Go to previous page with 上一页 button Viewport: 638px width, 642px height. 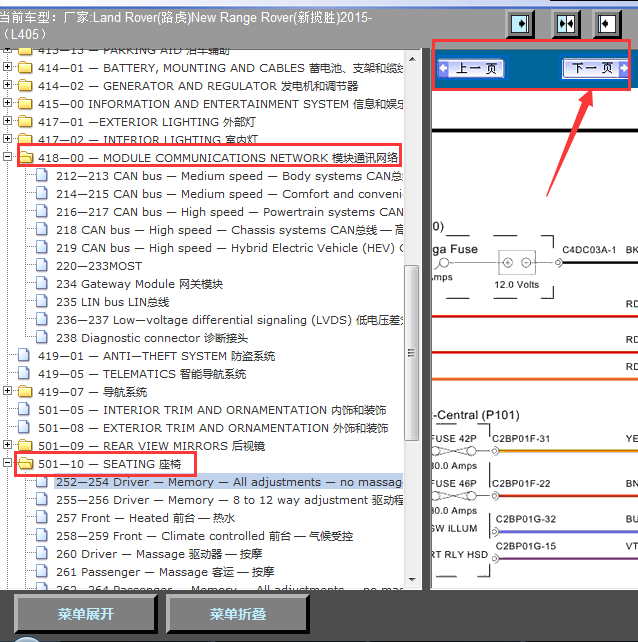point(472,68)
